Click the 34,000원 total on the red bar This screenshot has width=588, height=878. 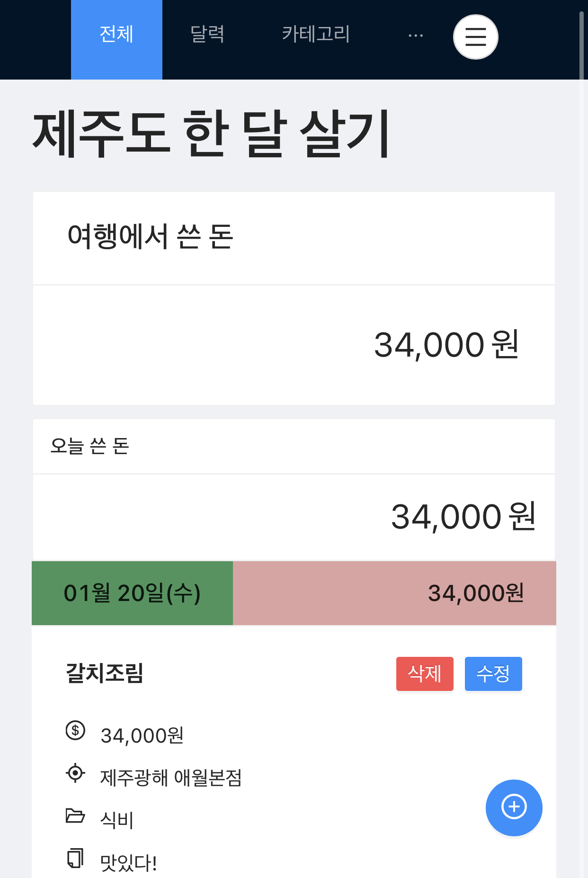tap(475, 593)
